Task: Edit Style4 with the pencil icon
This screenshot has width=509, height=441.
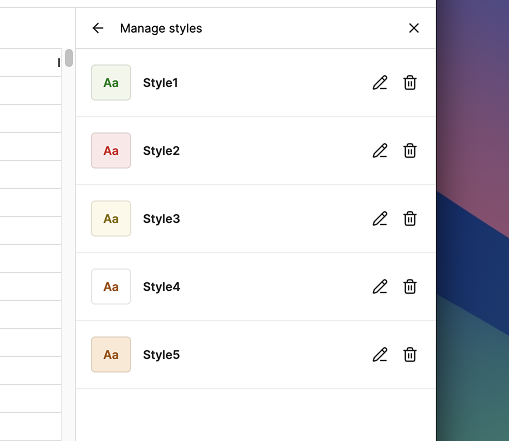Action: click(x=380, y=287)
